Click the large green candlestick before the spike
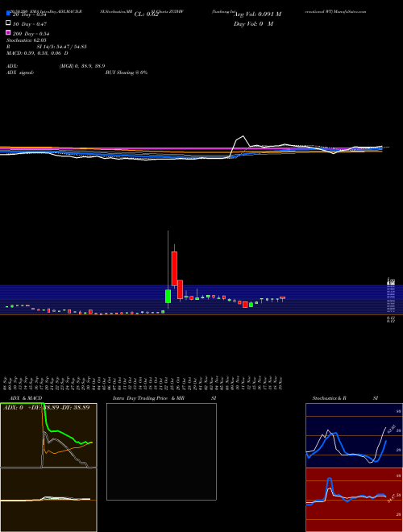Viewport: 403px width, 532px height. [x=168, y=296]
